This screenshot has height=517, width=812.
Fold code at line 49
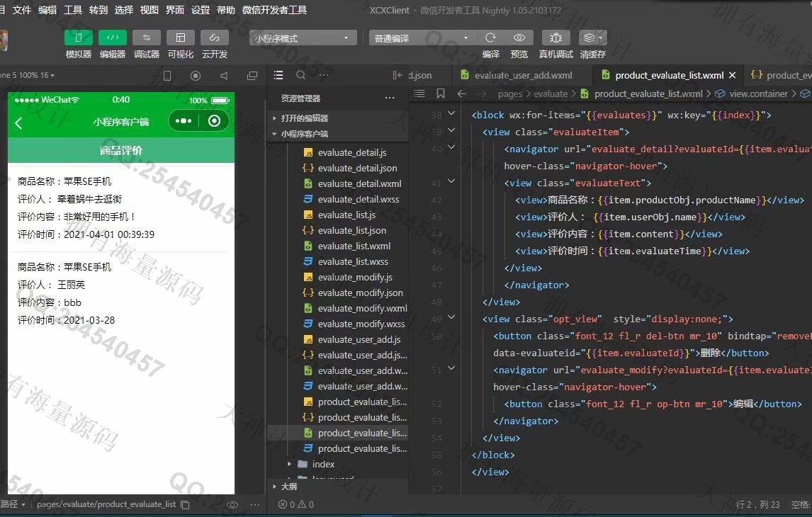coord(451,317)
